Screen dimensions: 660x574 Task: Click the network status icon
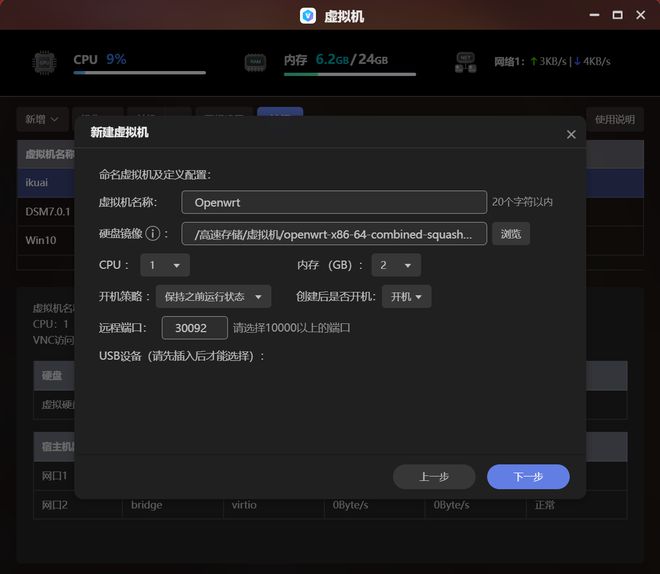point(466,62)
